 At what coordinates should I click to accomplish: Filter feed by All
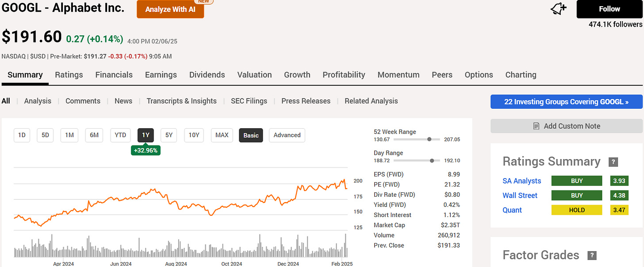tap(6, 101)
